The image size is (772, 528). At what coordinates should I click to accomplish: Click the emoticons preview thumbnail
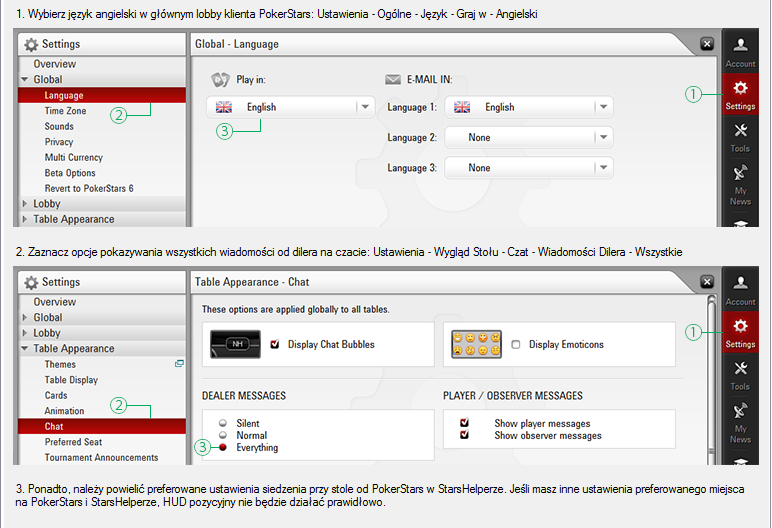pos(476,344)
